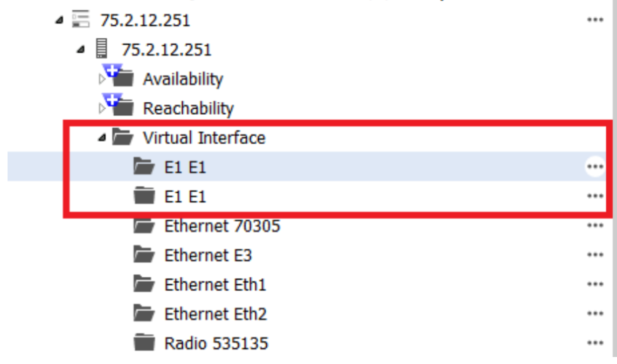
Task: Collapse the nested 75.2.12.251 device node
Action: point(80,50)
